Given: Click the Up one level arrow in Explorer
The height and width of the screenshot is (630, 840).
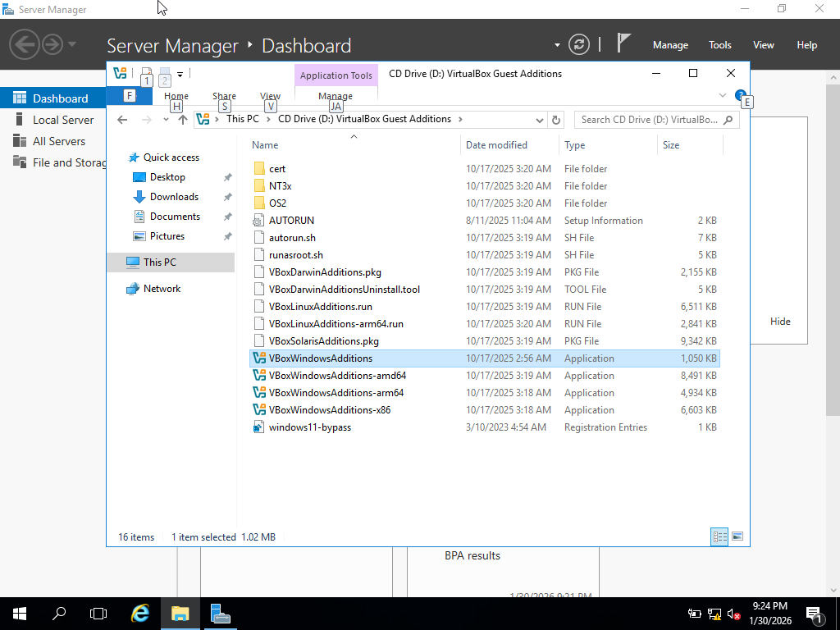Looking at the screenshot, I should click(x=183, y=120).
